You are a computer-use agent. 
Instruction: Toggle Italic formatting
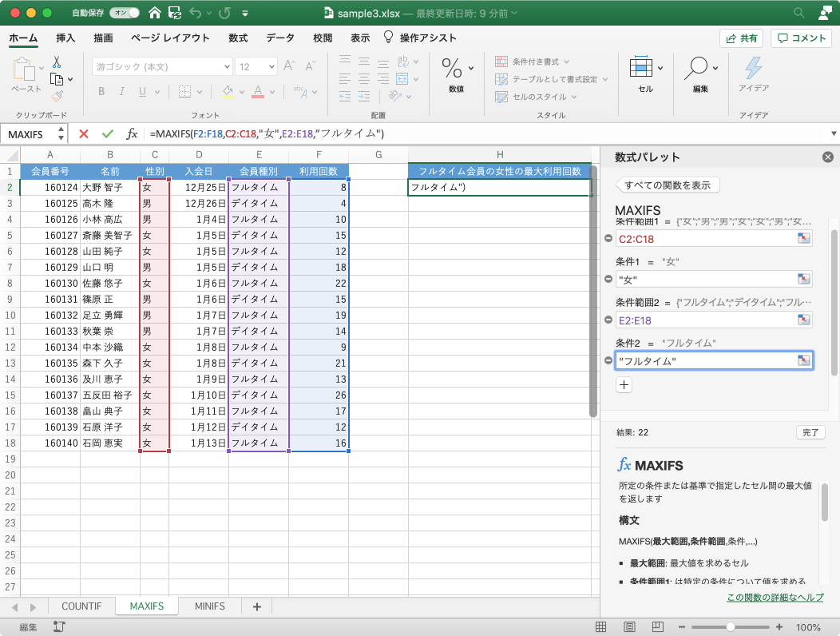pos(122,92)
